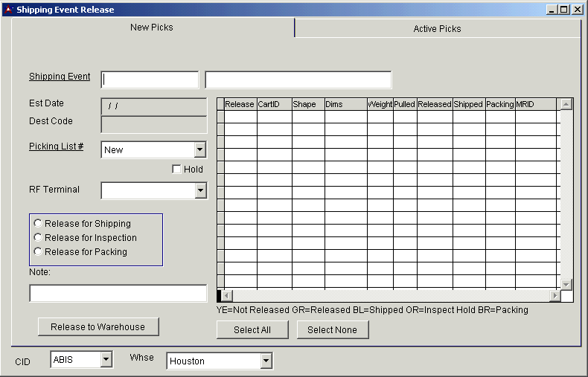Viewport: 588px width, 377px height.
Task: Expand the RF Terminal dropdown
Action: coord(199,191)
